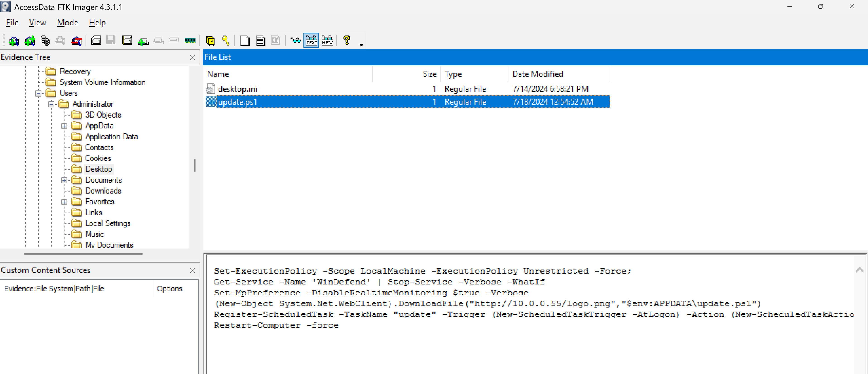Click the Create Disk Image icon
Image resolution: width=868 pixels, height=374 pixels.
[96, 41]
